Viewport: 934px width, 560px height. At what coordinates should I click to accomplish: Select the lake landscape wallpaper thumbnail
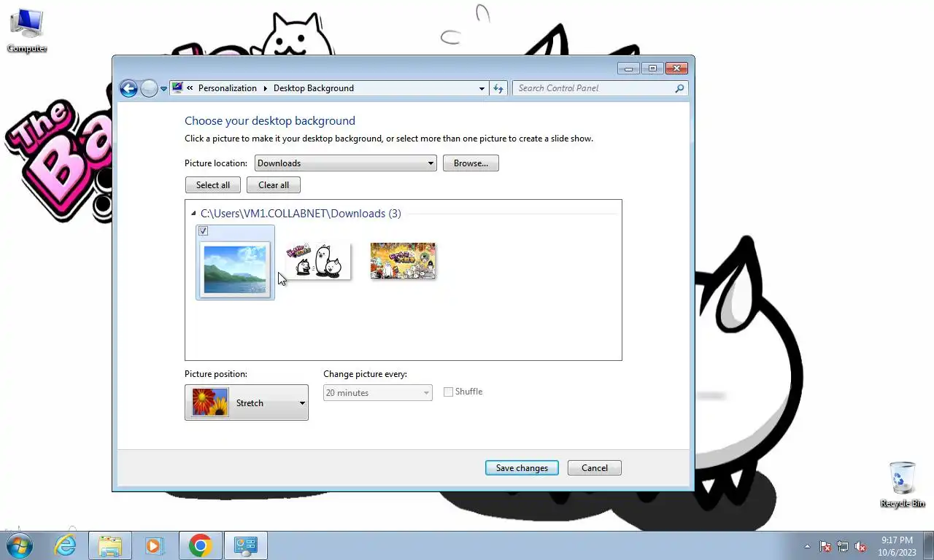point(235,268)
